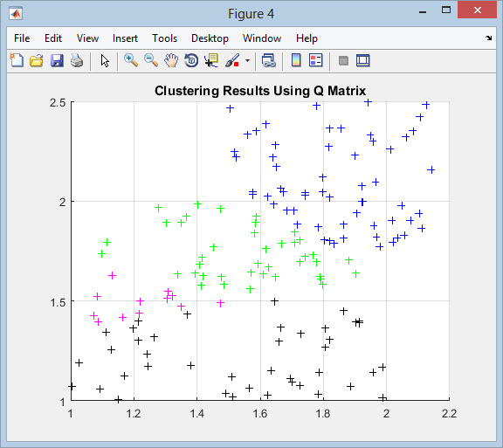Click the Hide Plot Tools icon
The height and width of the screenshot is (448, 503).
(343, 60)
